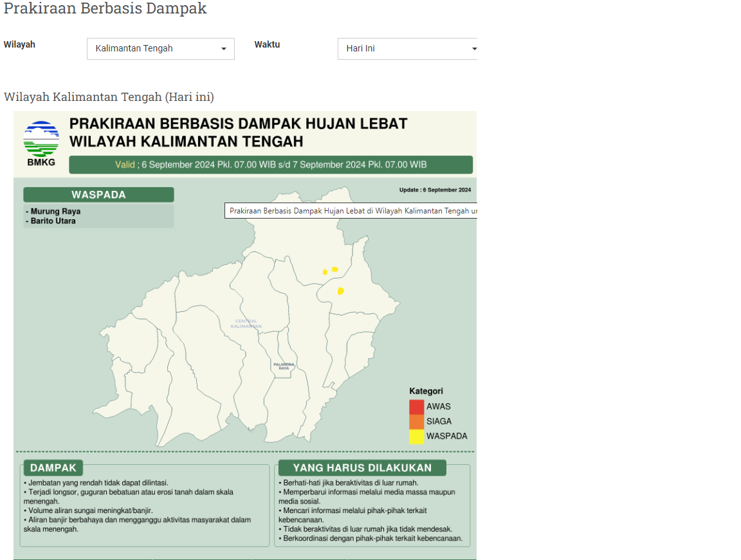741x560 pixels.
Task: Open the Wilayah dropdown showing Kalimantan Tengah
Action: (x=161, y=49)
